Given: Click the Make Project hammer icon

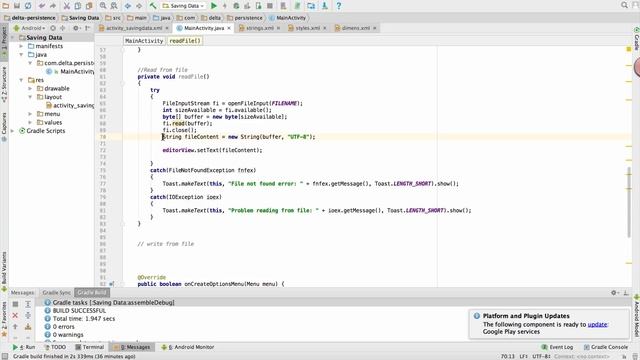Looking at the screenshot, I should [x=153, y=6].
